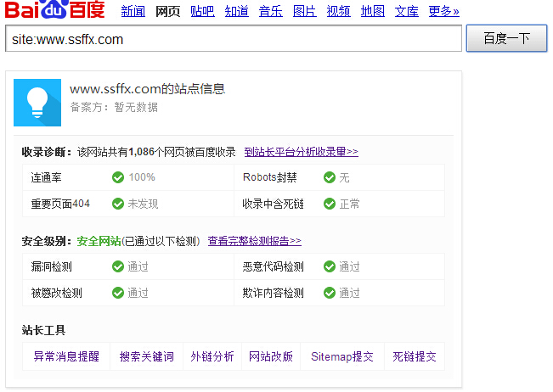The height and width of the screenshot is (392, 553).
Task: Open the 网站改版 tool
Action: coord(271,356)
